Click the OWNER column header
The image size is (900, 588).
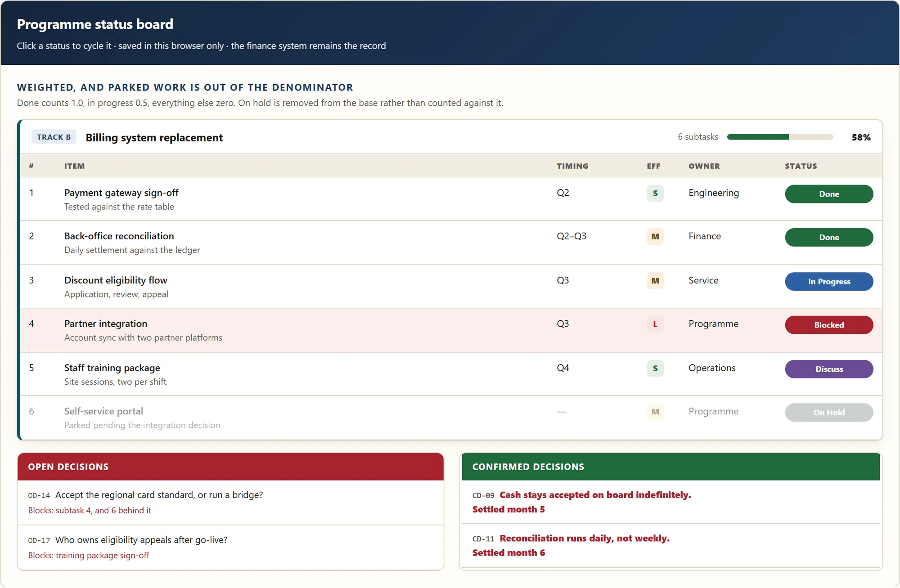tap(704, 166)
